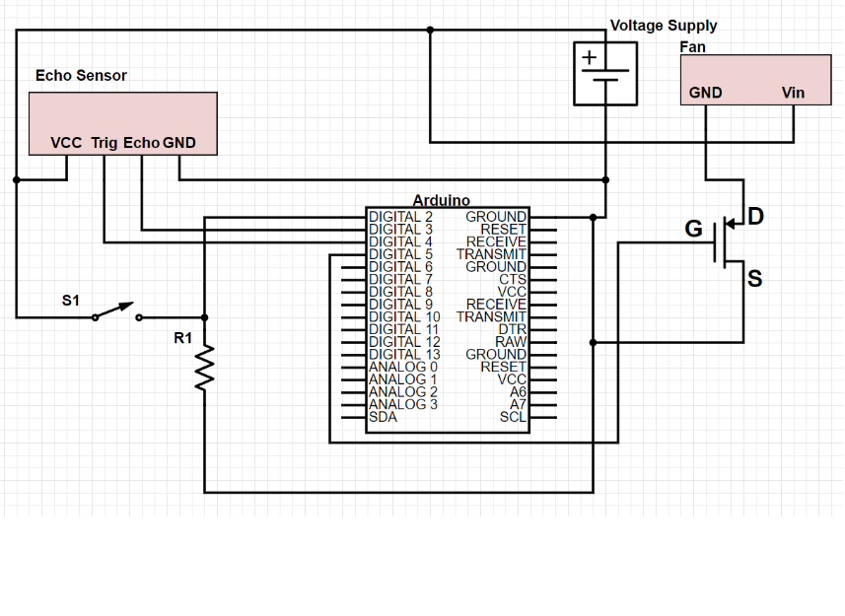Viewport: 845px width, 616px height.
Task: Click the Arduino title label
Action: tap(442, 200)
